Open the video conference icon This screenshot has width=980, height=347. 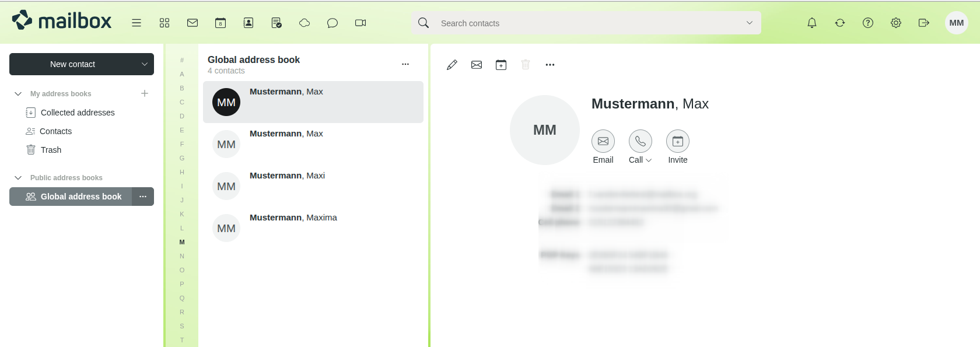[360, 23]
